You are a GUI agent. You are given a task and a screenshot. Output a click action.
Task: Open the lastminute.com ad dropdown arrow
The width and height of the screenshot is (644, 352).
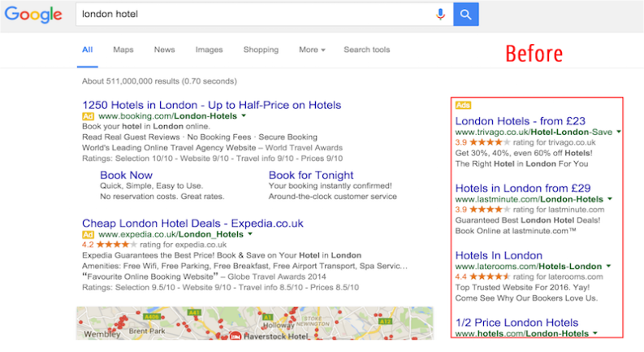(x=610, y=199)
